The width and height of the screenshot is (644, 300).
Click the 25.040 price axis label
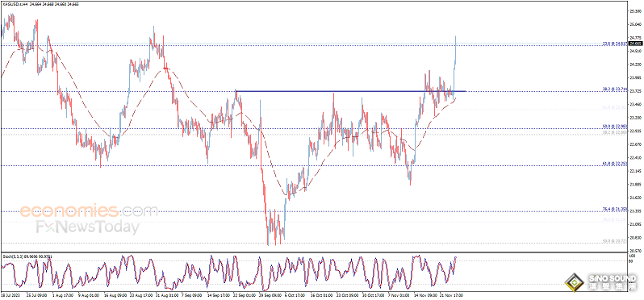point(635,25)
